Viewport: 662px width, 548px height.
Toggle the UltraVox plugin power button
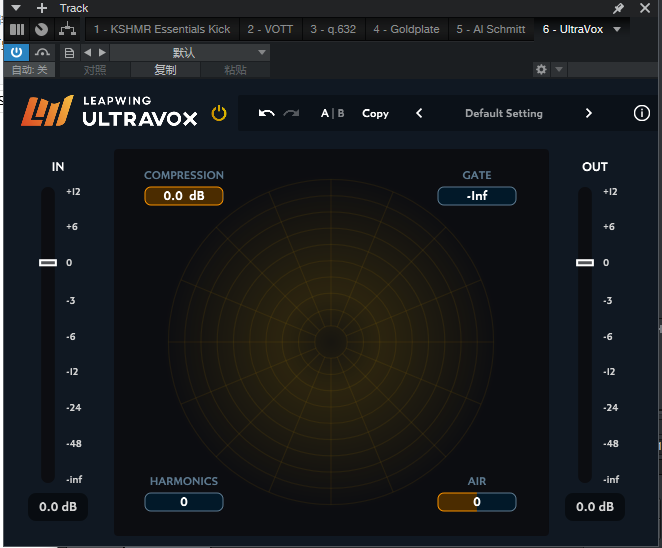coord(219,113)
